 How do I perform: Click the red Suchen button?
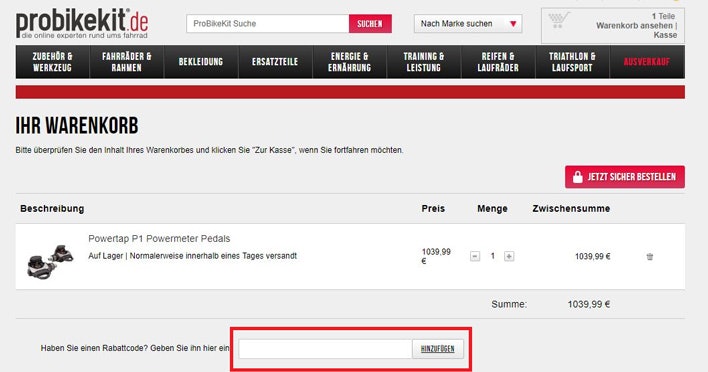[370, 23]
